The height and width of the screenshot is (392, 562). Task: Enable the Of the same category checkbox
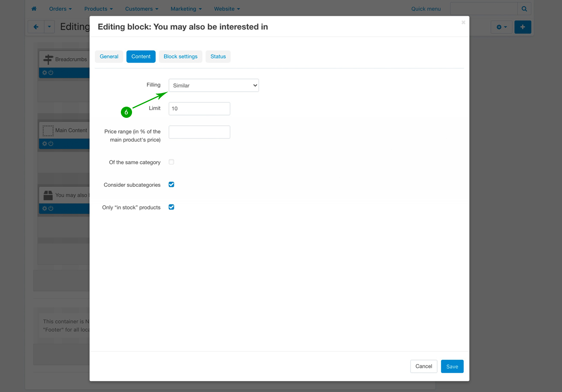tap(171, 162)
